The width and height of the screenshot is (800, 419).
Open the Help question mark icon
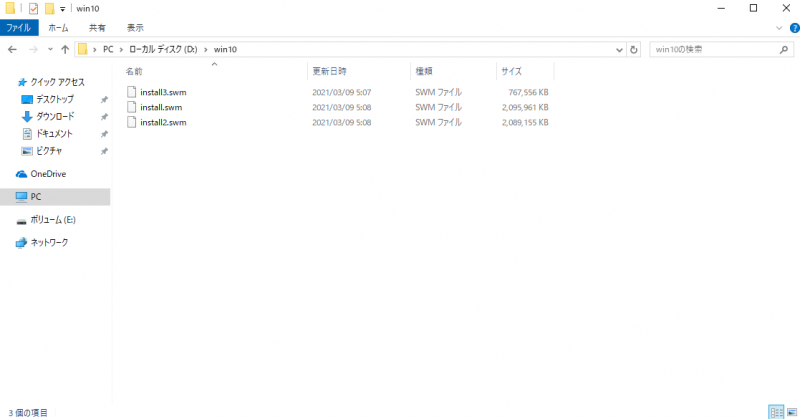[794, 28]
